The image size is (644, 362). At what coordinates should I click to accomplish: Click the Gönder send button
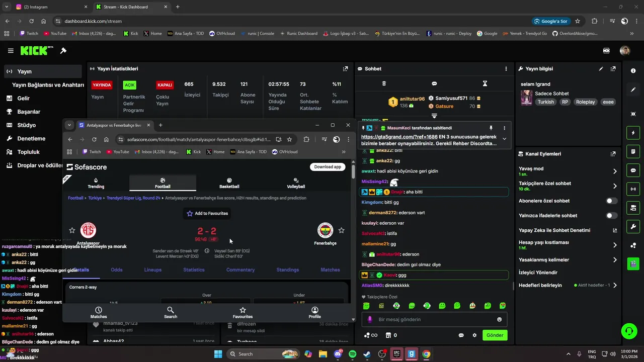pyautogui.click(x=495, y=335)
